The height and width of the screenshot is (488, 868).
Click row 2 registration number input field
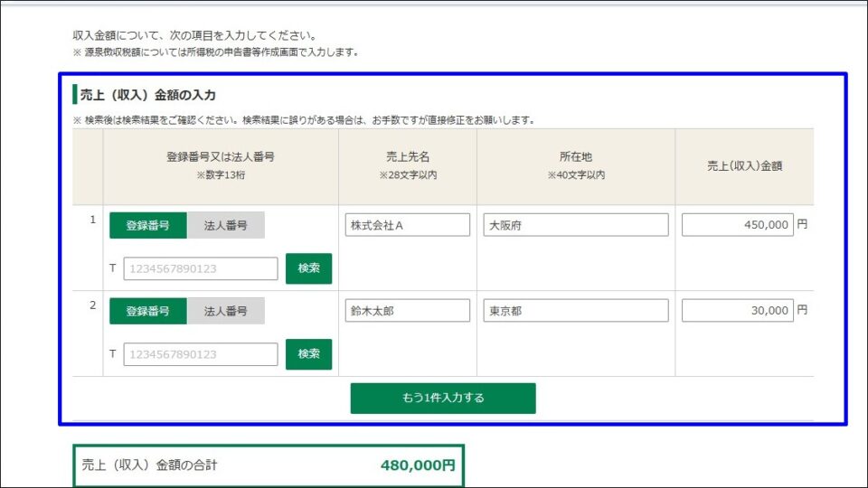pos(201,354)
